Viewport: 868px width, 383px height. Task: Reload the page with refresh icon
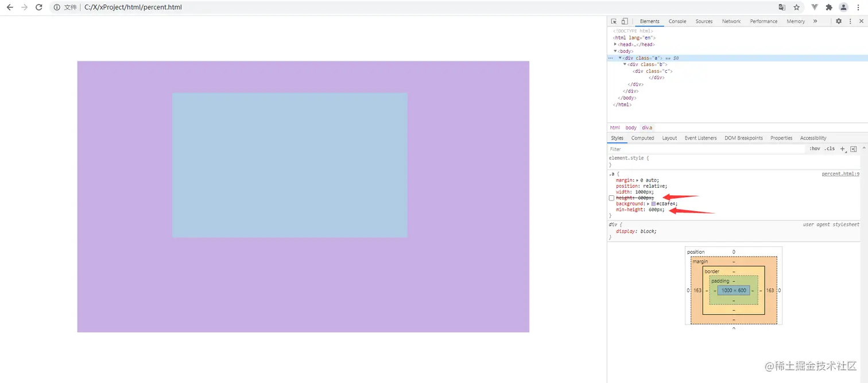point(38,7)
